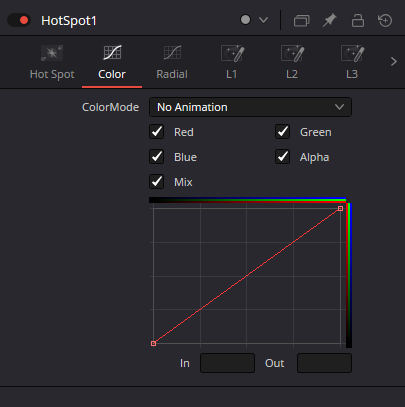This screenshot has height=407, width=405.
Task: Open the Radial tab
Action: coord(172,63)
